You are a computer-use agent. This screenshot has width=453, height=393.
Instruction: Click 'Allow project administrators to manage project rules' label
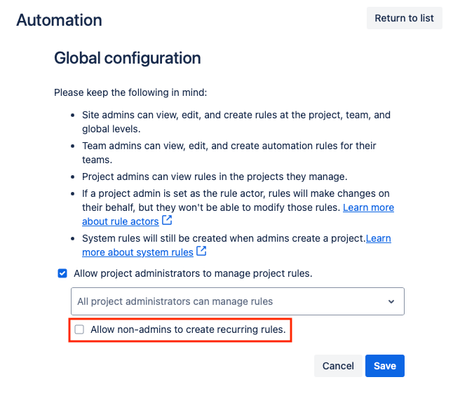[x=193, y=273]
